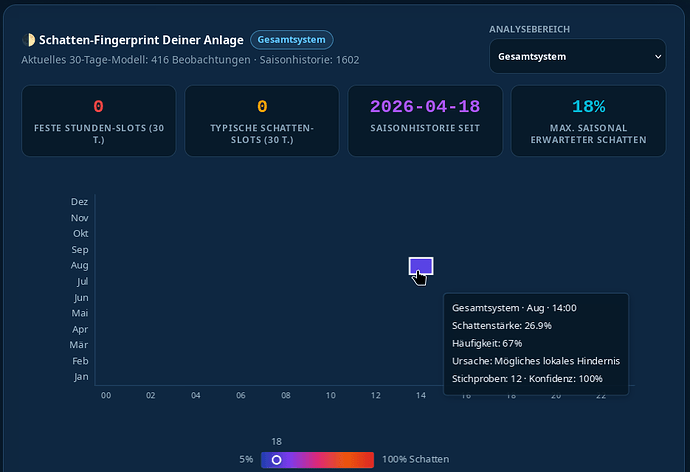Click the shadow intensity gradient bar
690x472 pixels.
point(317,460)
